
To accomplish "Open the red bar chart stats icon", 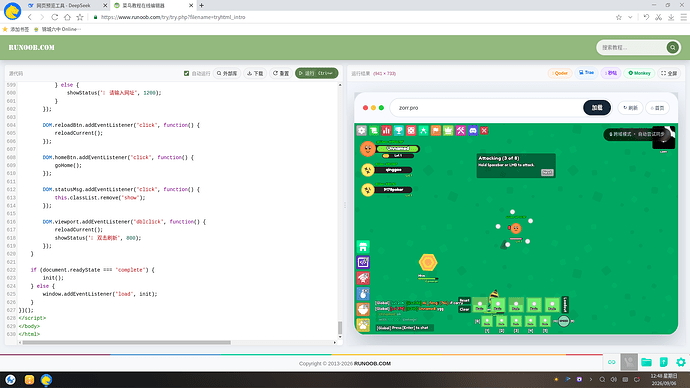I will (x=386, y=131).
